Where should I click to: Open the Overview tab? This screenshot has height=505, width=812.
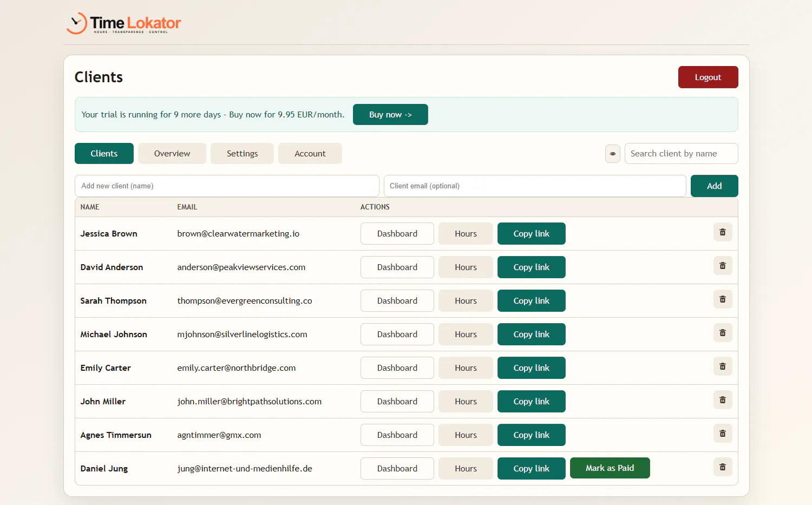tap(172, 153)
